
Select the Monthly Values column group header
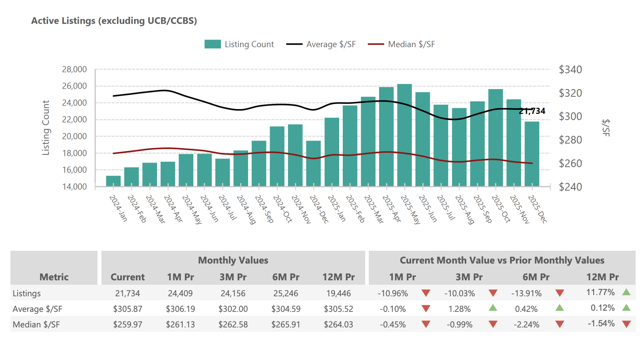coord(233,260)
